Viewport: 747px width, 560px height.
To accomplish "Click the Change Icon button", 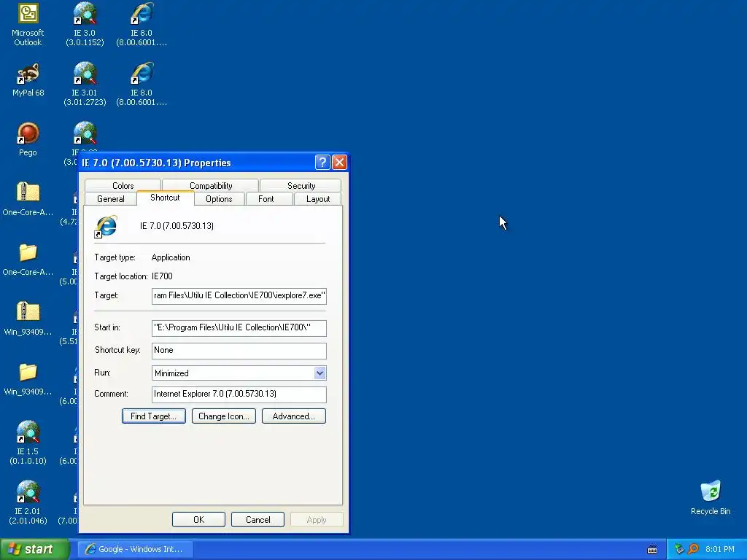I will pos(224,416).
